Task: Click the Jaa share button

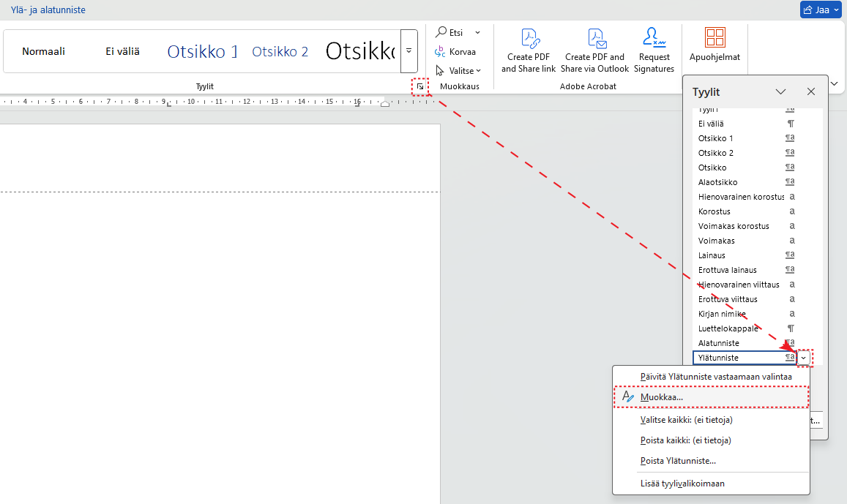Action: tap(821, 10)
